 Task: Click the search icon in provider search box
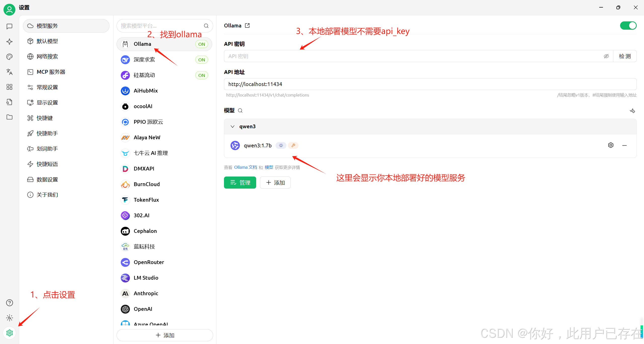point(206,26)
